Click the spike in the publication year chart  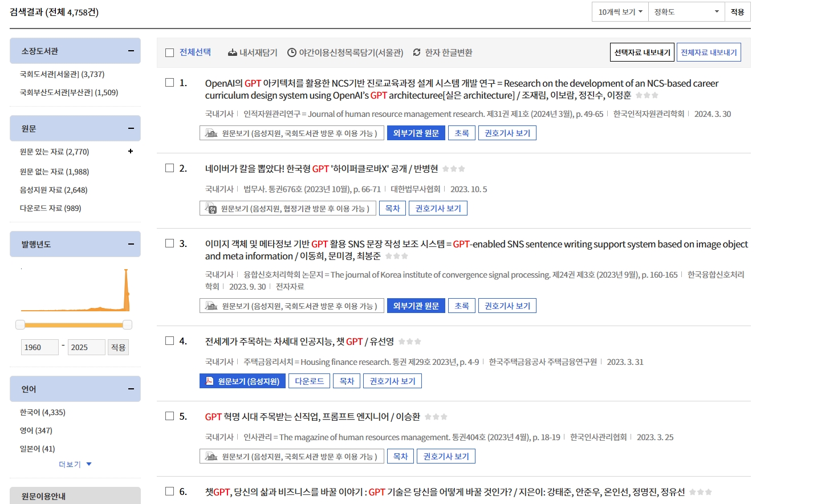[x=126, y=289]
